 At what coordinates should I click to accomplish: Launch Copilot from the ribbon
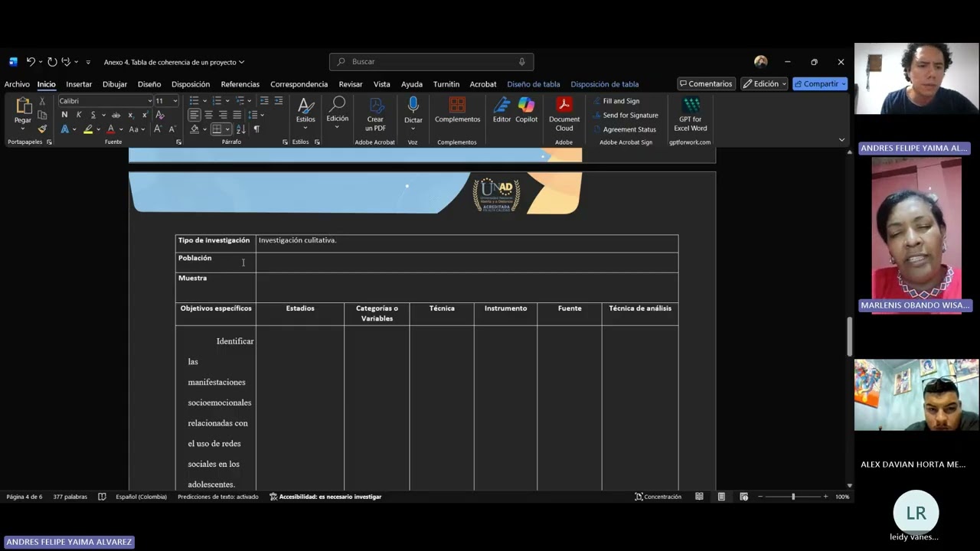click(x=526, y=110)
